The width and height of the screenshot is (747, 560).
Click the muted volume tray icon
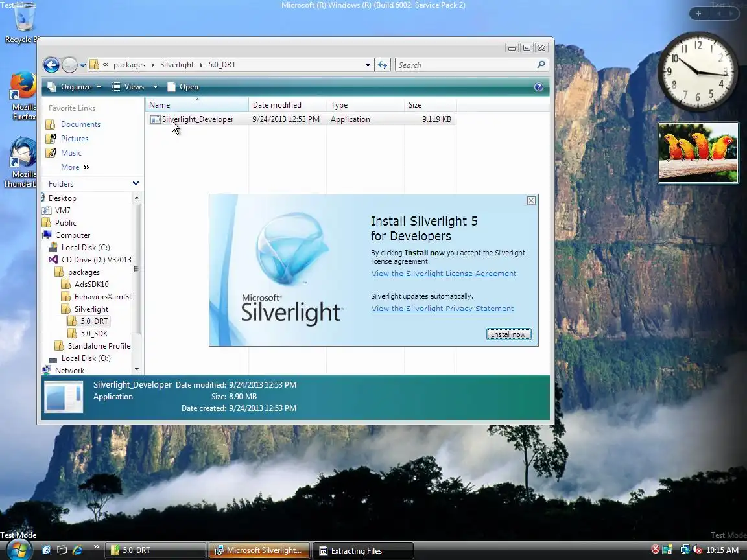point(697,550)
